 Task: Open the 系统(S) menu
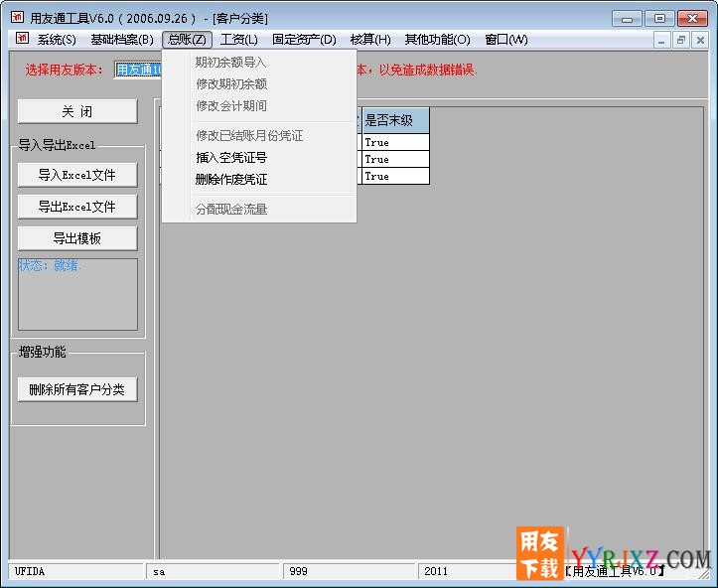coord(57,40)
